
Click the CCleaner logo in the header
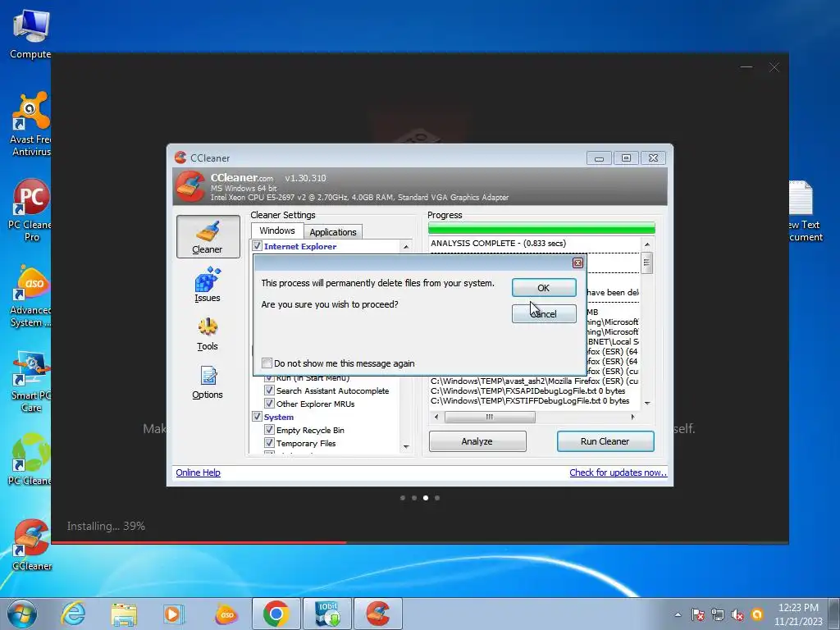tap(190, 186)
